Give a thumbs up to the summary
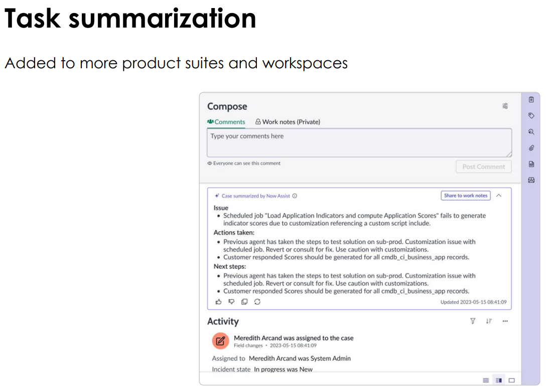Viewport: 551px width, 392px height. pos(218,302)
